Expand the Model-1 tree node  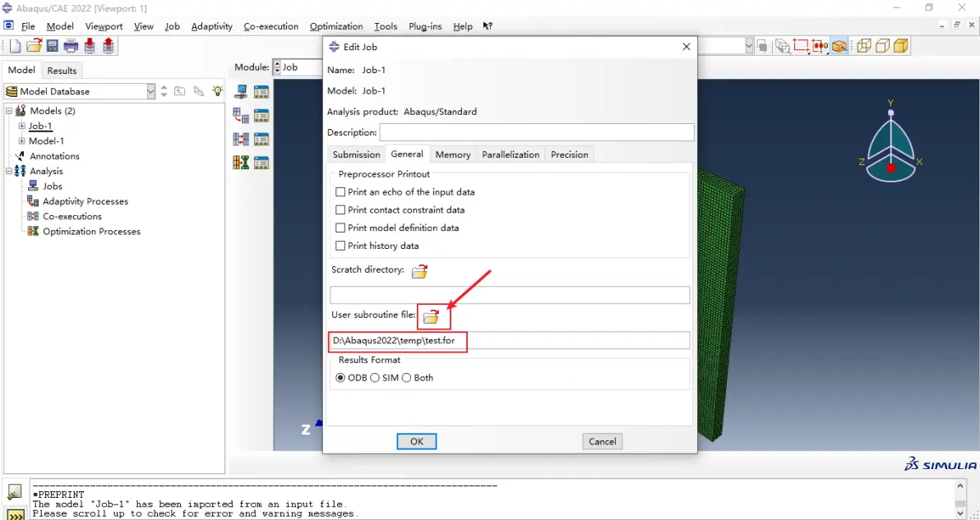pos(22,141)
